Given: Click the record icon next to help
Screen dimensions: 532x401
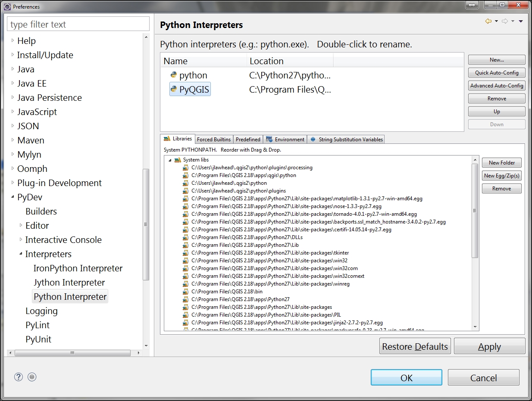Looking at the screenshot, I should click(32, 377).
